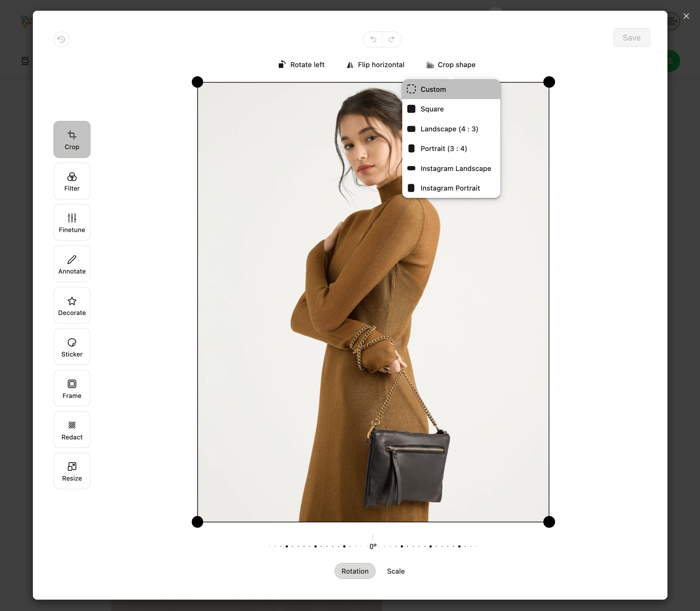The image size is (700, 611).
Task: Choose Square crop shape
Action: (x=432, y=109)
